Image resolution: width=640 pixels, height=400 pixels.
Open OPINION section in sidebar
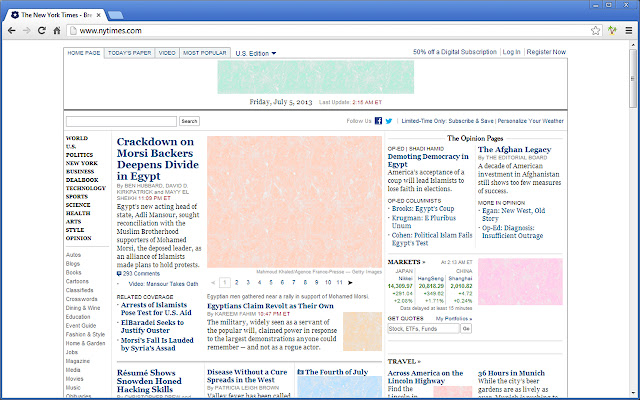pyautogui.click(x=79, y=238)
